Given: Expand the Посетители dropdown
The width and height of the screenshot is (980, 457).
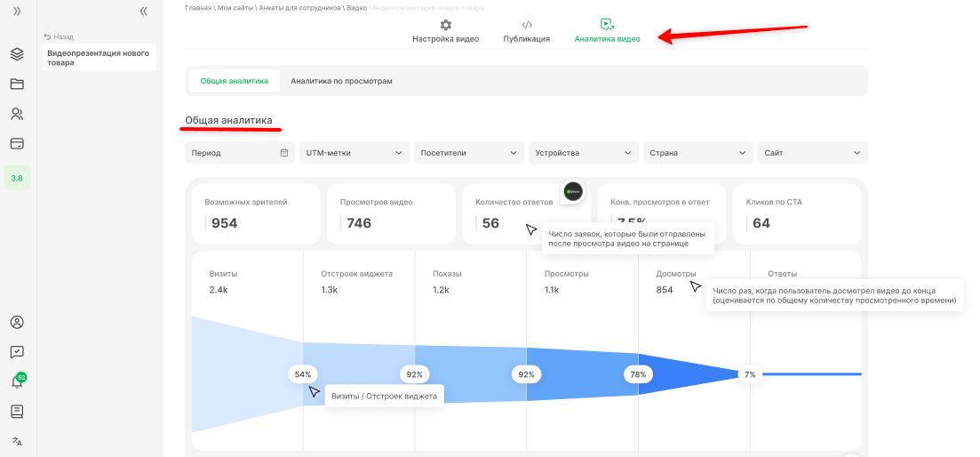Looking at the screenshot, I should click(x=469, y=153).
